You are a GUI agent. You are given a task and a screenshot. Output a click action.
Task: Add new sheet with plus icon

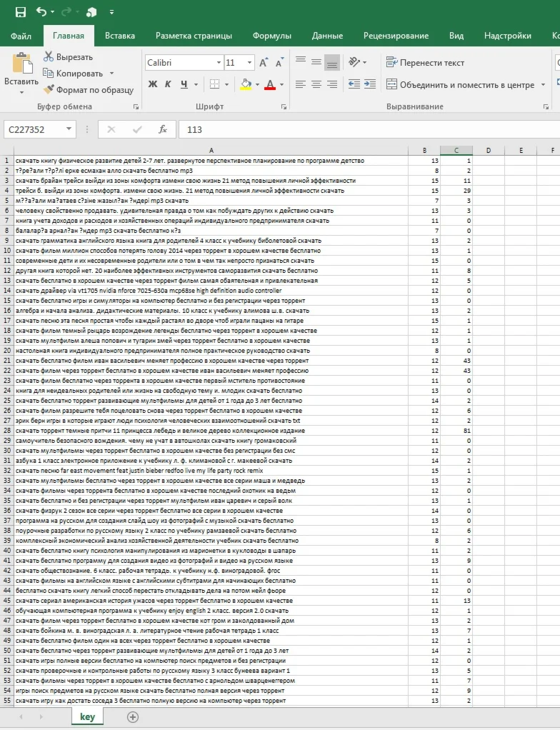pyautogui.click(x=133, y=717)
